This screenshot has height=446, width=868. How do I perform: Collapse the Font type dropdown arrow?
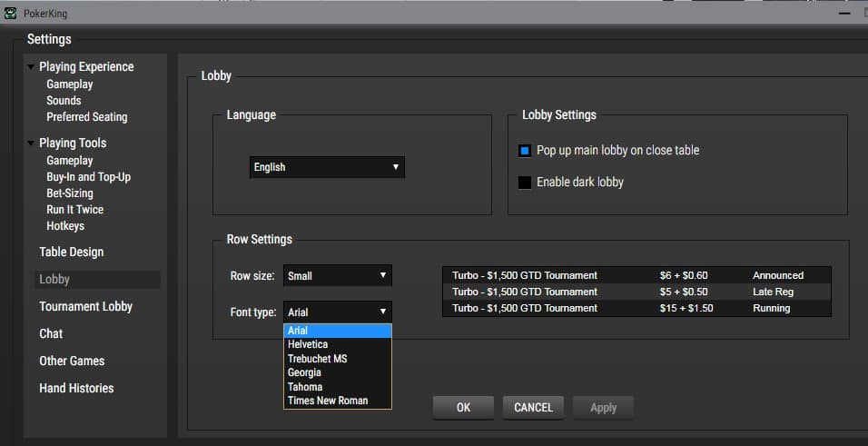point(383,312)
